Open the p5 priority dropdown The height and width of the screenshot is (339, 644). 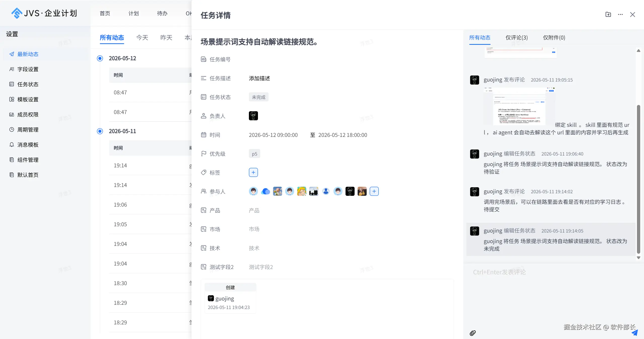[x=254, y=154]
